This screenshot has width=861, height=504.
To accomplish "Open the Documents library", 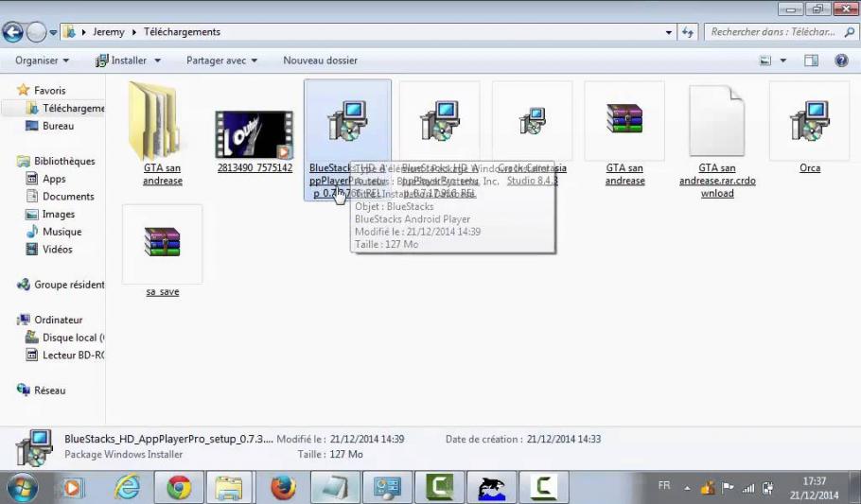I will point(61,196).
